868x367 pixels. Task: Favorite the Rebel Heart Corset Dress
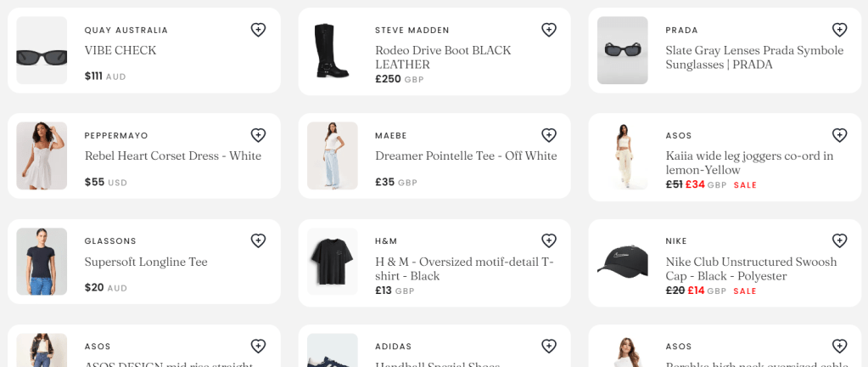pos(259,135)
